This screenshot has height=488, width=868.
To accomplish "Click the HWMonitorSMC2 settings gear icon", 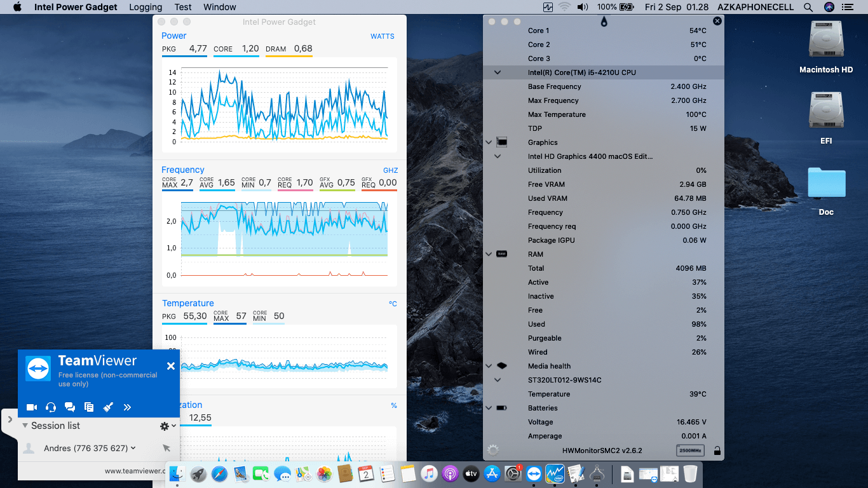I will [x=492, y=451].
